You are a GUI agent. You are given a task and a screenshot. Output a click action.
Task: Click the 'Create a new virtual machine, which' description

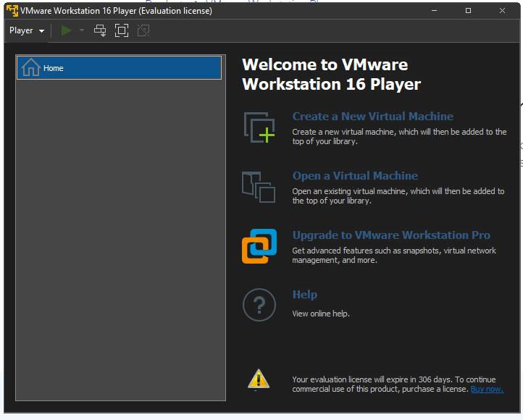399,137
